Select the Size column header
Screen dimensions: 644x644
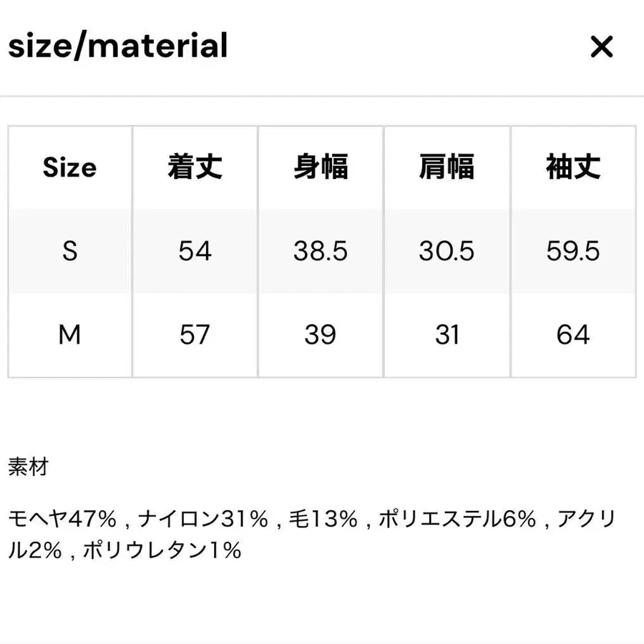pos(69,168)
